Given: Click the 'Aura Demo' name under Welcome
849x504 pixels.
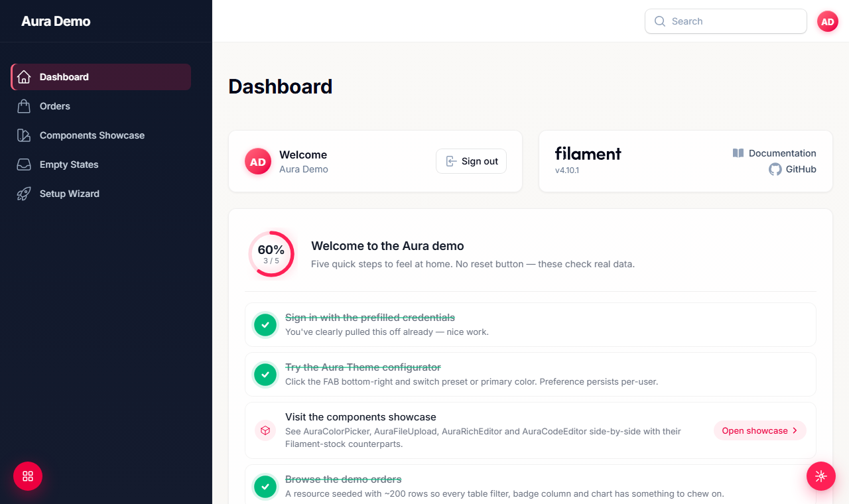Looking at the screenshot, I should coord(304,169).
